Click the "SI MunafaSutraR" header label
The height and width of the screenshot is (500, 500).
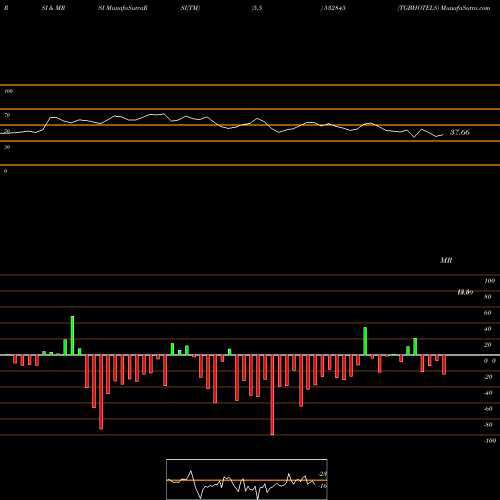[x=123, y=8]
